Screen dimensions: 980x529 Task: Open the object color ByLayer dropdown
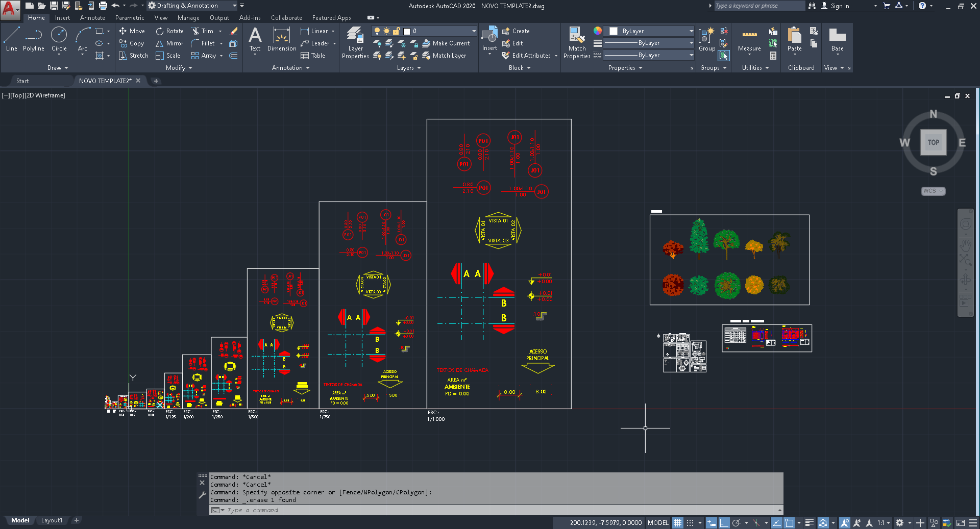pyautogui.click(x=649, y=31)
